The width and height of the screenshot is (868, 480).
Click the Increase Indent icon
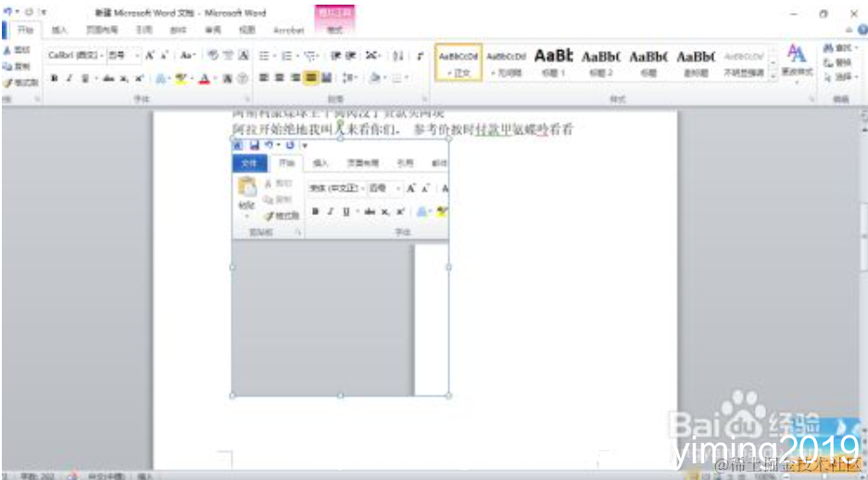coord(350,56)
